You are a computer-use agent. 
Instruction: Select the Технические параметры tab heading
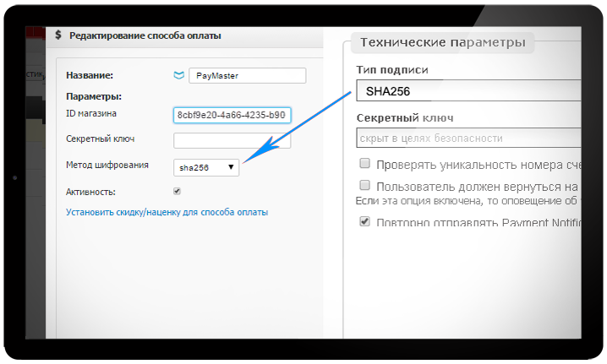pos(442,42)
